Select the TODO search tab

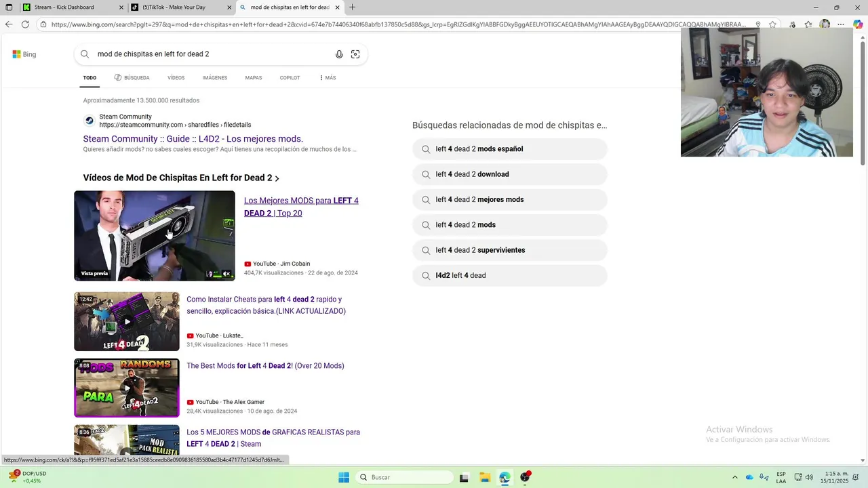(90, 78)
